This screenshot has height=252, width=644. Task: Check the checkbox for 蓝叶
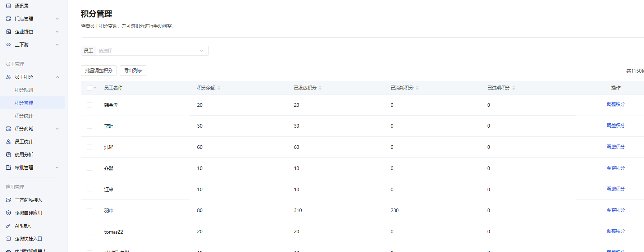[89, 126]
